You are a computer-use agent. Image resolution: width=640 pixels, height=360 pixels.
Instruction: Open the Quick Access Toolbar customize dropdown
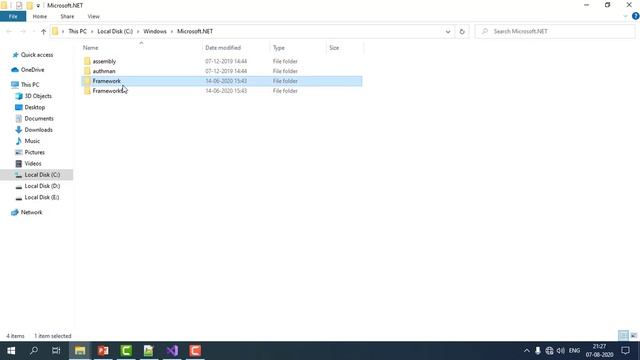[x=38, y=6]
